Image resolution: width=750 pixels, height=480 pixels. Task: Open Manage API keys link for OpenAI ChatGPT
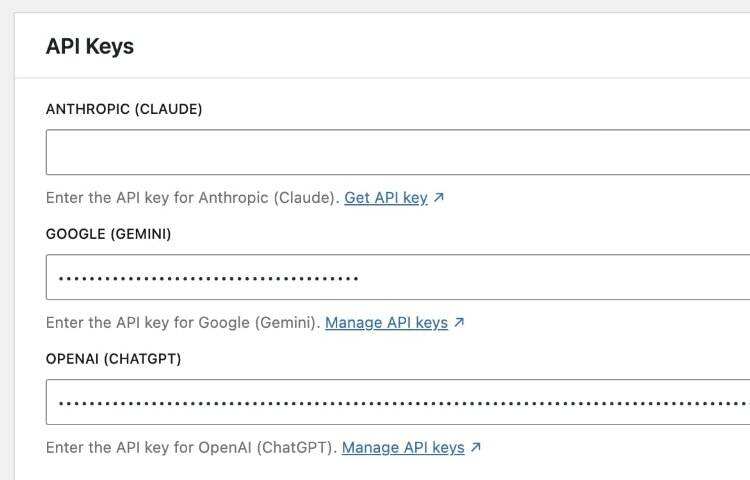coord(403,448)
